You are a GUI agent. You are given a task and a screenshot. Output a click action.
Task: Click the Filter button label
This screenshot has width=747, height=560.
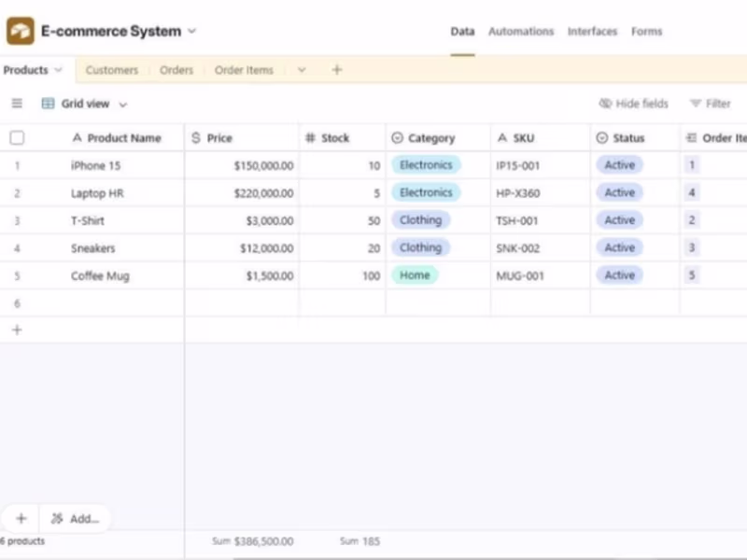718,104
